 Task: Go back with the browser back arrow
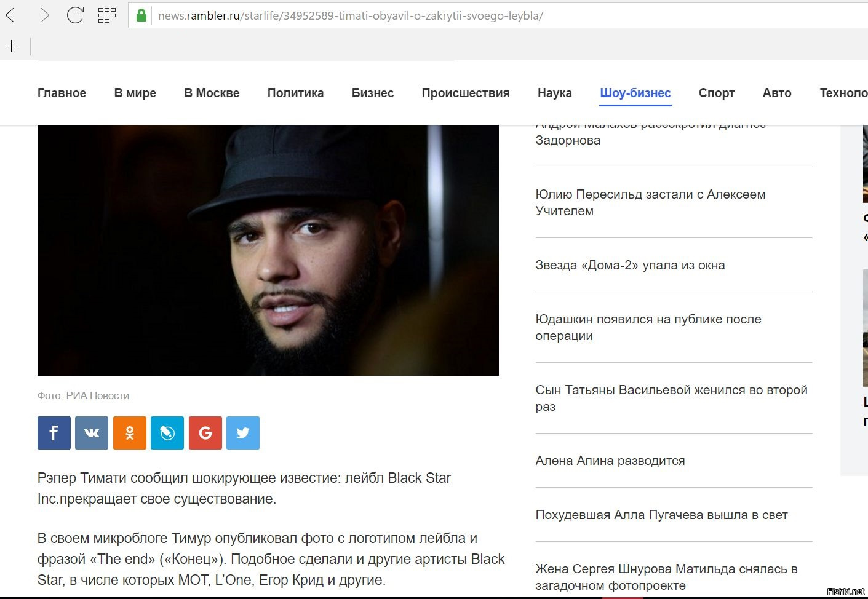(x=10, y=15)
